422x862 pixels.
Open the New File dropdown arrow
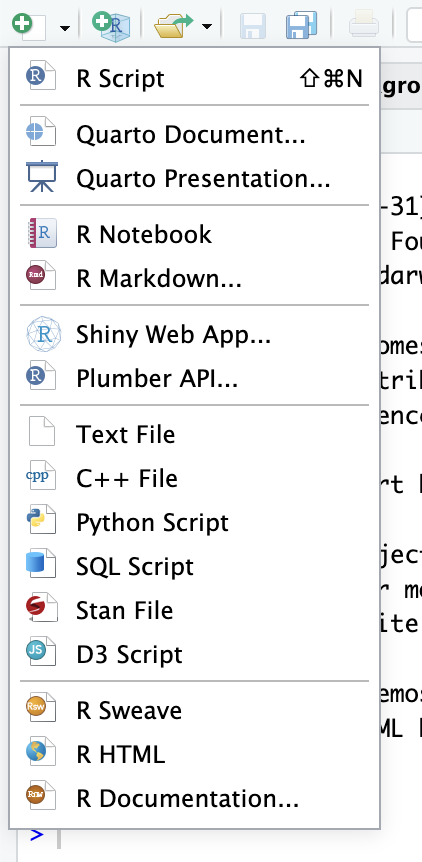65,27
